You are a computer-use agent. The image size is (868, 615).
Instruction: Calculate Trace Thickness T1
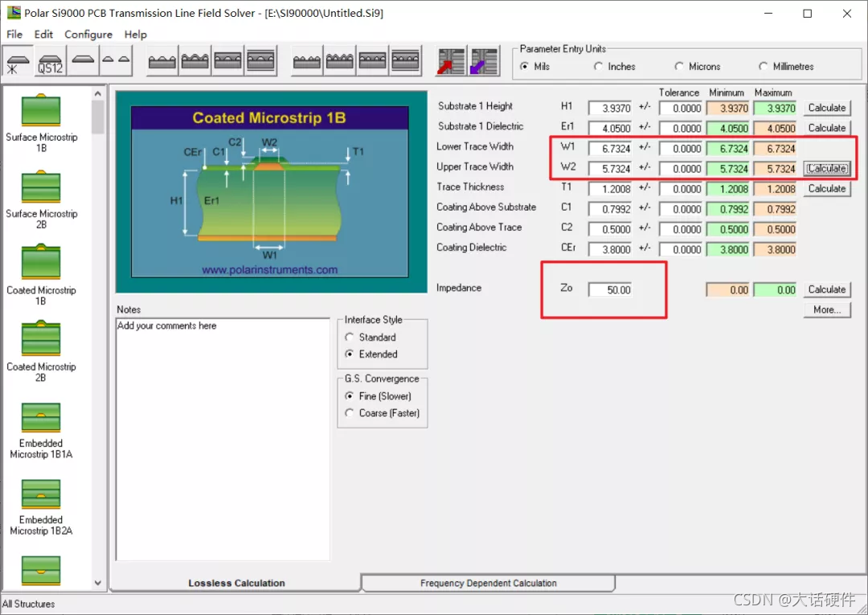pos(827,189)
